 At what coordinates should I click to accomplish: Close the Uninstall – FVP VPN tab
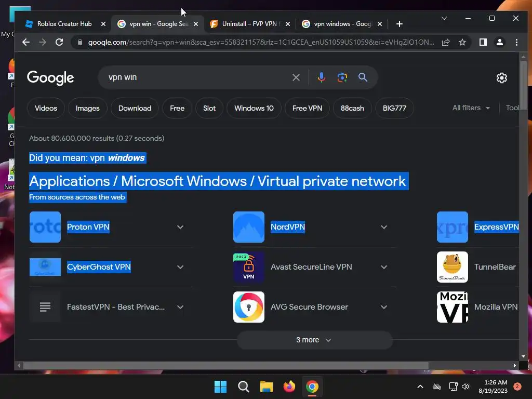tap(288, 24)
